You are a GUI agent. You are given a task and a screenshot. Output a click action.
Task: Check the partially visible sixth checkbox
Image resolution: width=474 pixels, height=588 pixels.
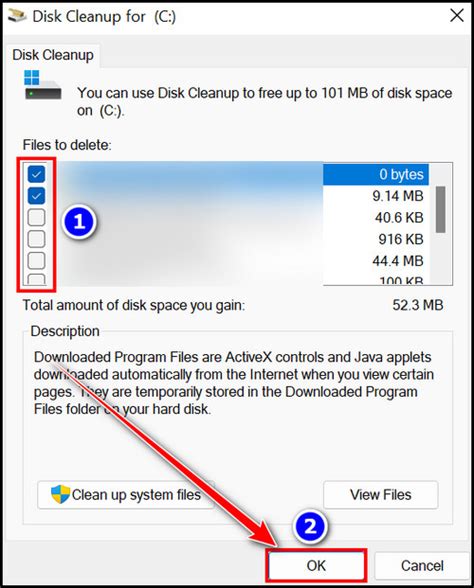click(36, 279)
